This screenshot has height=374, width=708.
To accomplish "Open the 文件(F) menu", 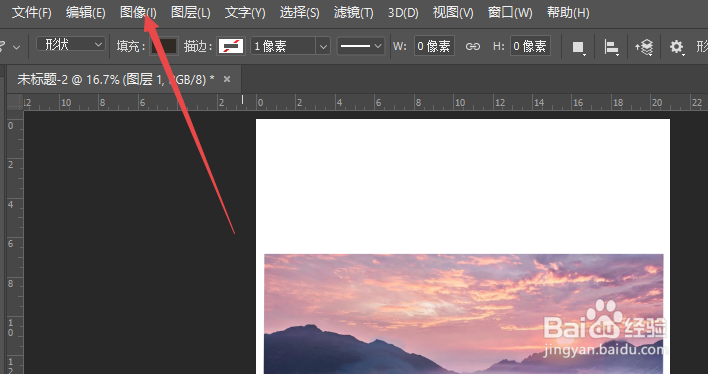I will pos(31,13).
